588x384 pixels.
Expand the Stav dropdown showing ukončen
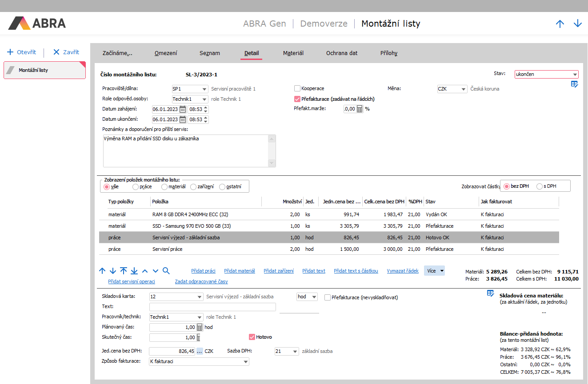(x=575, y=75)
